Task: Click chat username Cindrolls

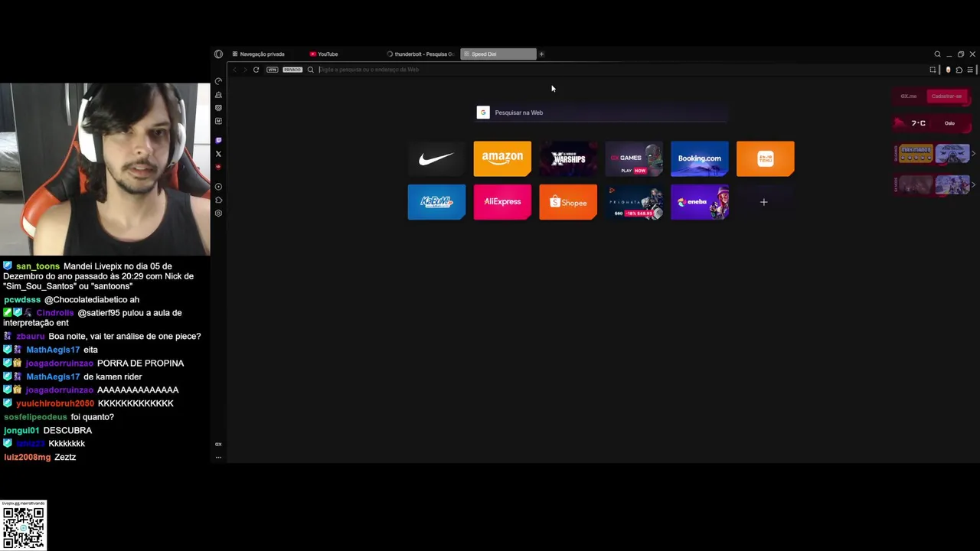Action: tap(55, 313)
